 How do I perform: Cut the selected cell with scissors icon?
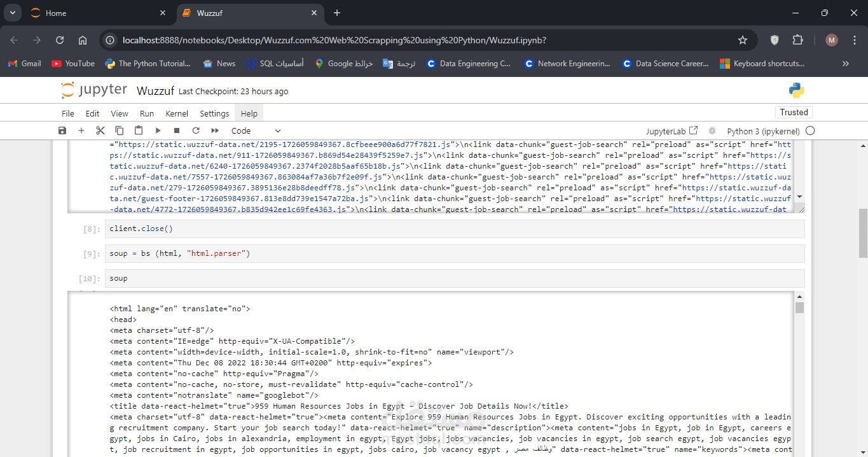(100, 130)
